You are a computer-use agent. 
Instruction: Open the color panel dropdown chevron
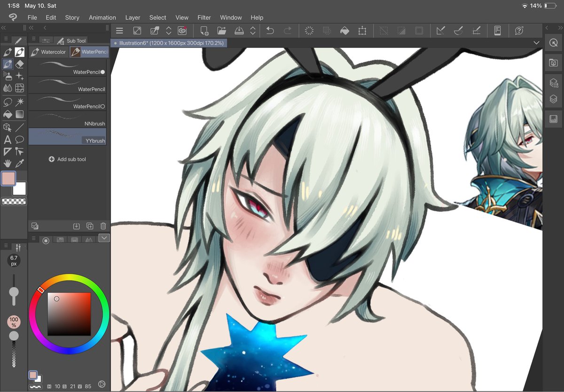[104, 238]
